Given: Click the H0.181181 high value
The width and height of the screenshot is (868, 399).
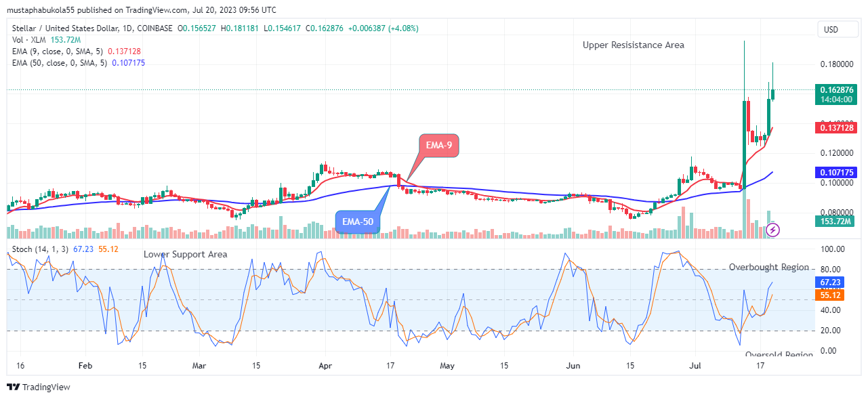Looking at the screenshot, I should 241,28.
